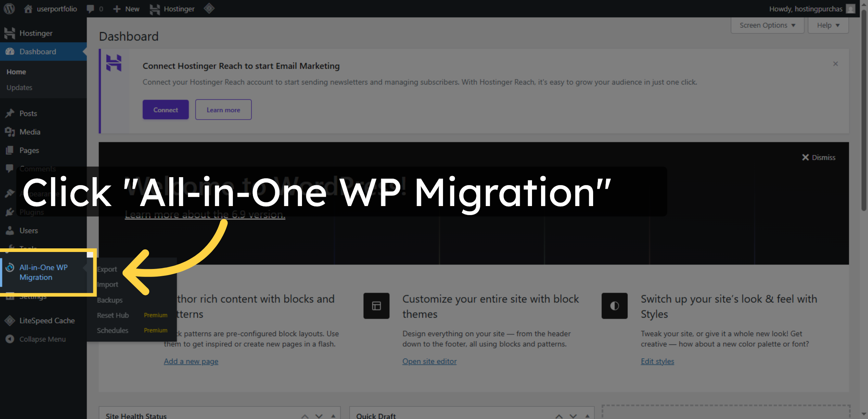
Task: Open the Media library icon
Action: click(10, 132)
